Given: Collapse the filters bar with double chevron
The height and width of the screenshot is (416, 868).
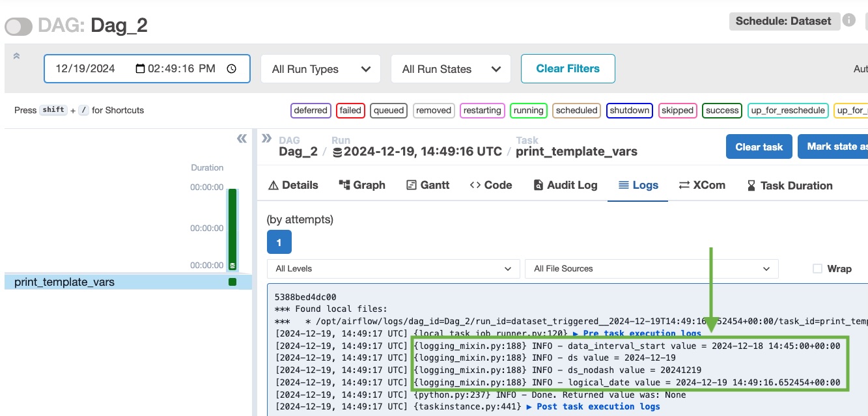Looking at the screenshot, I should click(x=16, y=56).
